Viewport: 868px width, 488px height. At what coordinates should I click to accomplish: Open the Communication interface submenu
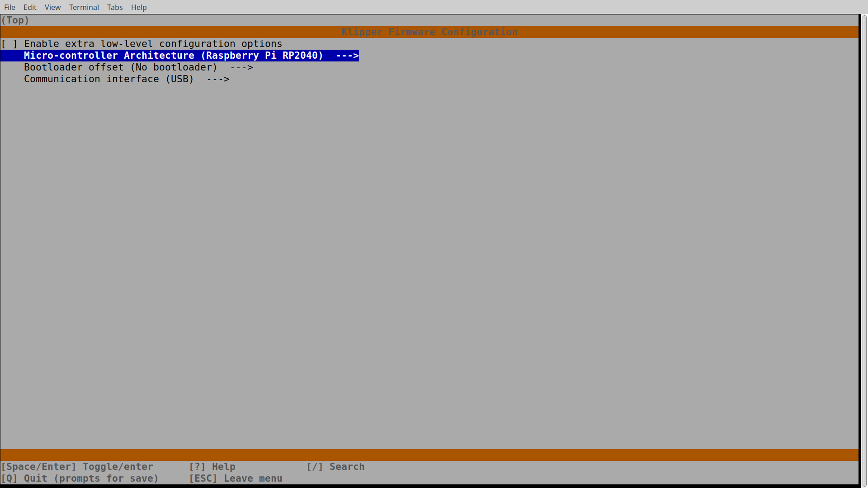point(108,79)
